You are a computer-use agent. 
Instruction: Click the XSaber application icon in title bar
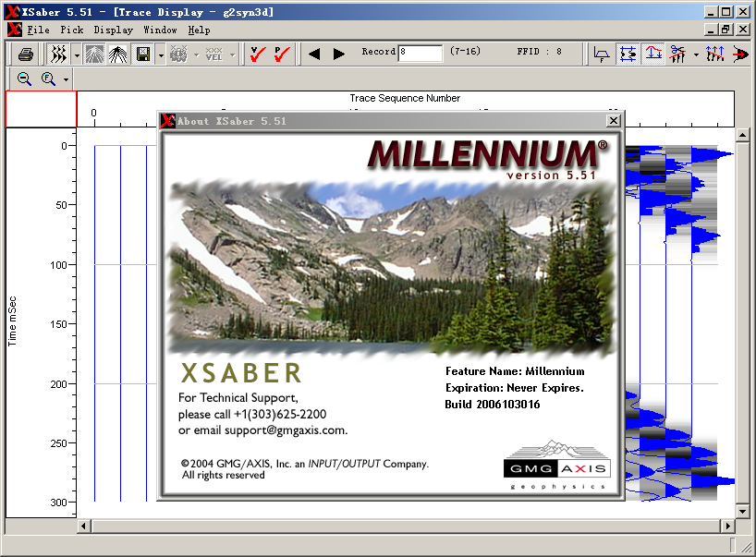coord(13,12)
